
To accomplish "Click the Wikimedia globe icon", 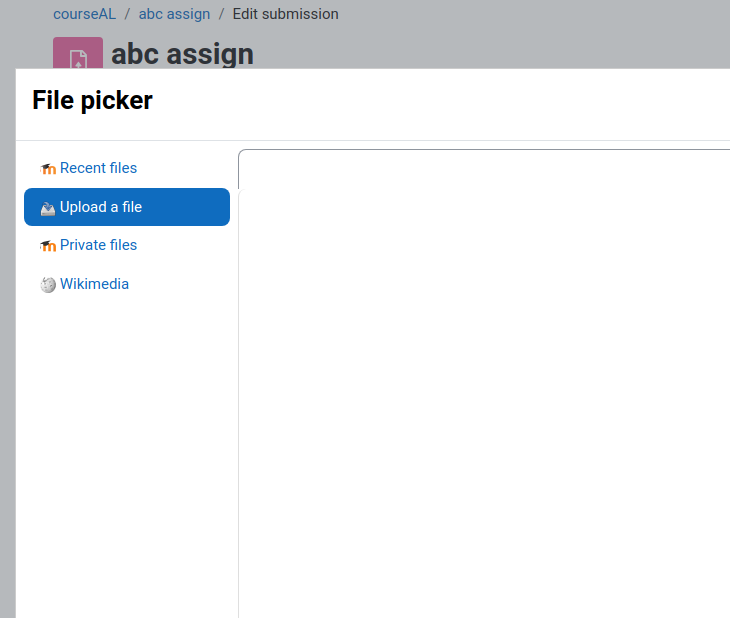I will (48, 285).
